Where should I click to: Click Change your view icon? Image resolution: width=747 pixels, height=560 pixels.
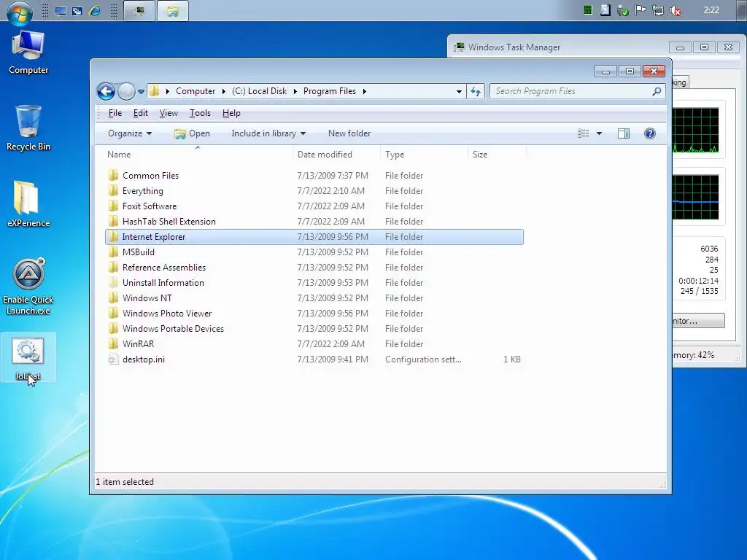[583, 133]
